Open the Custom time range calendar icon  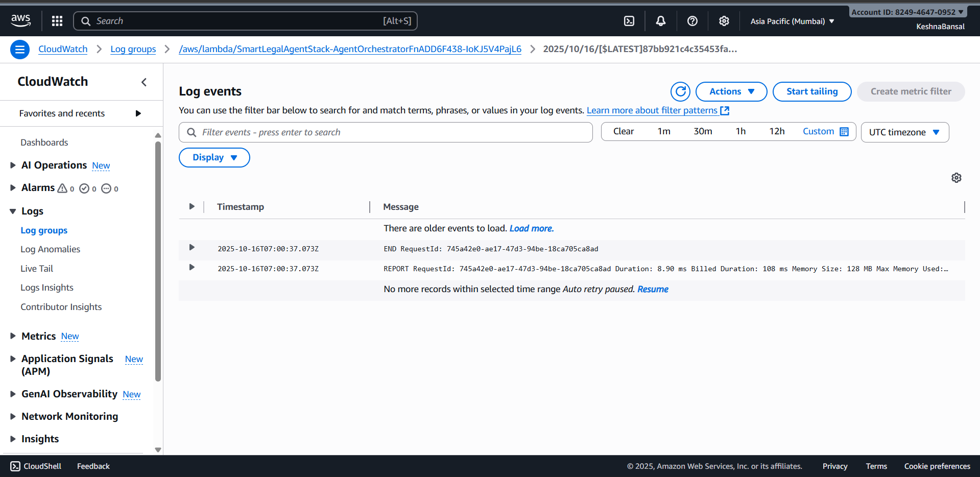[x=844, y=132]
